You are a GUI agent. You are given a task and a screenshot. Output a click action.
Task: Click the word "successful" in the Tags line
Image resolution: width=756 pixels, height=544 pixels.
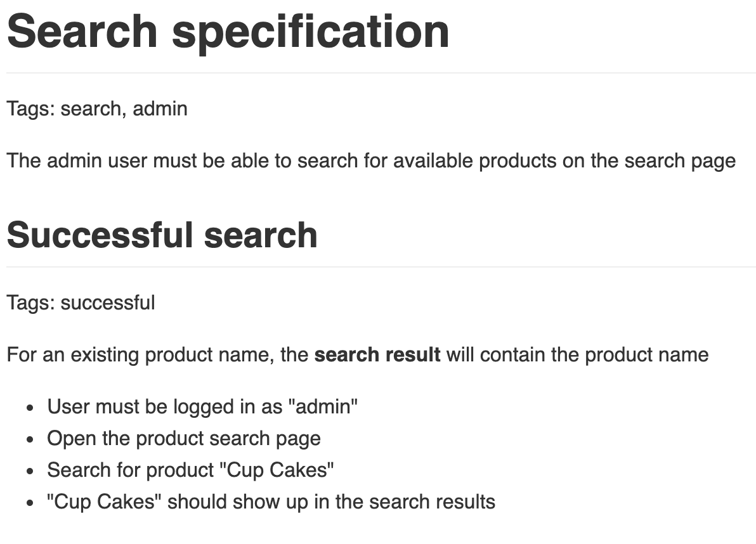(108, 302)
